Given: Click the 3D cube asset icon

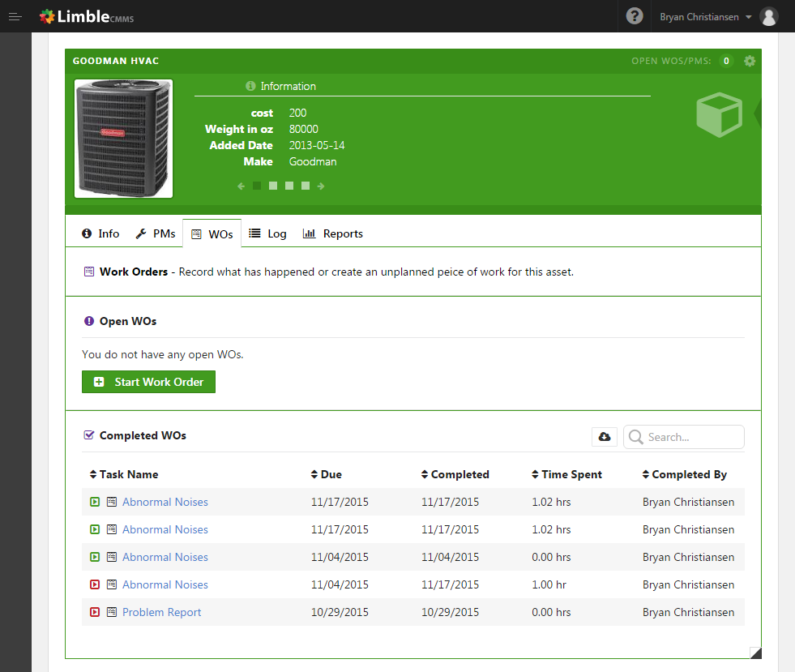Looking at the screenshot, I should pos(719,114).
